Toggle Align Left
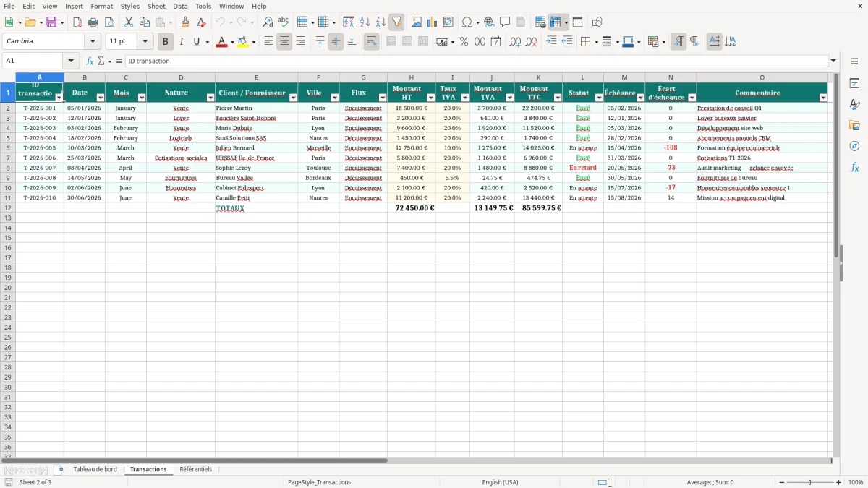 268,42
